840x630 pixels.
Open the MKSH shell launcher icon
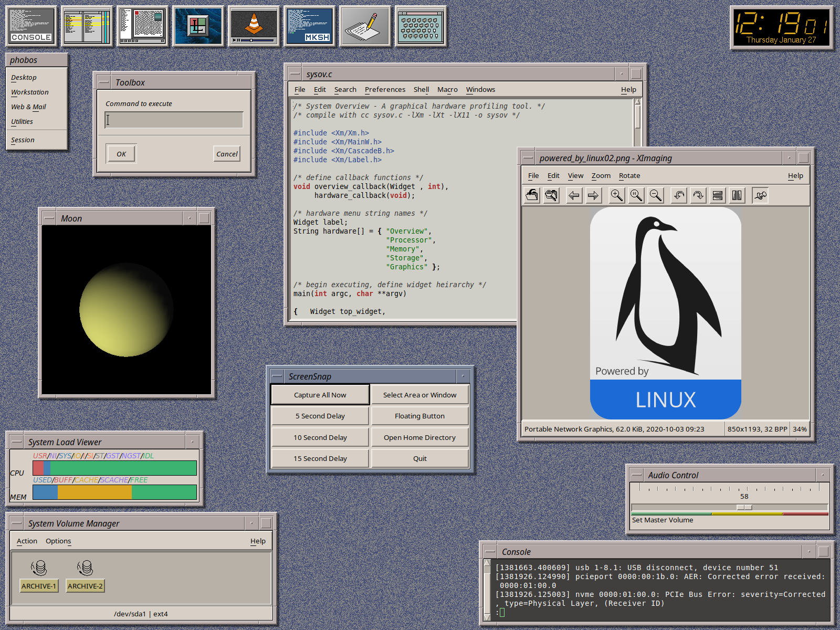310,26
